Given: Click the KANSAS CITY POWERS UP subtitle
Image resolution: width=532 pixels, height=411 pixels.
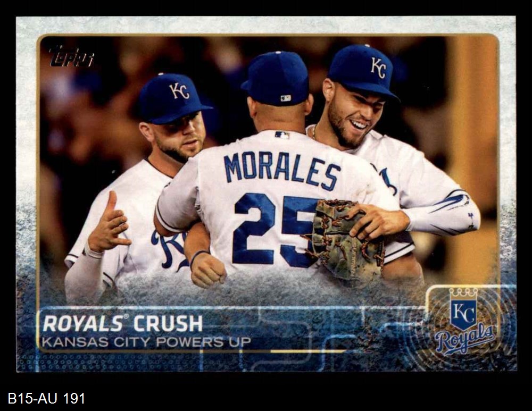Looking at the screenshot, I should pyautogui.click(x=146, y=342).
